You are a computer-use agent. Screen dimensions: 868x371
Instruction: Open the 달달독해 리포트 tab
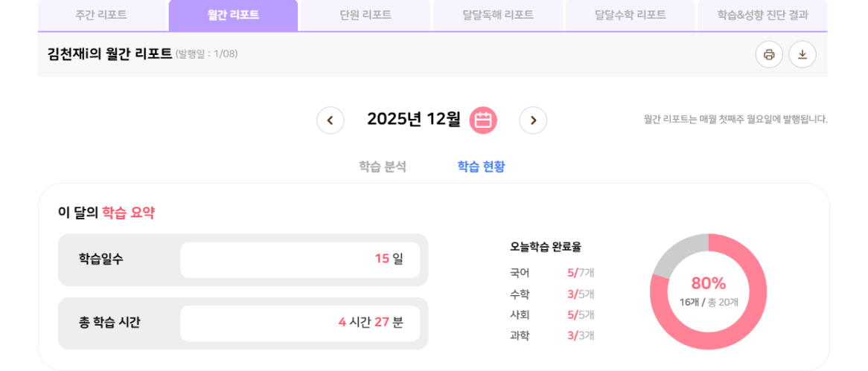pos(497,15)
